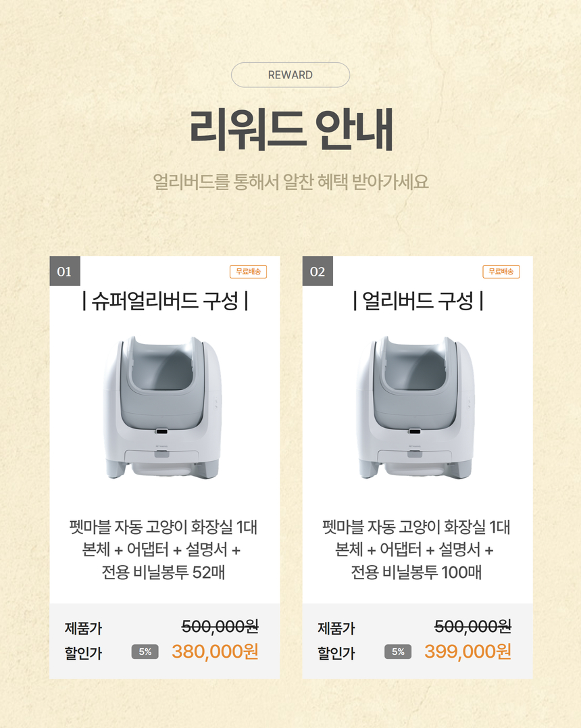Click struck-through 500,000원 on second card
Screen dimensions: 581x728
click(x=473, y=627)
